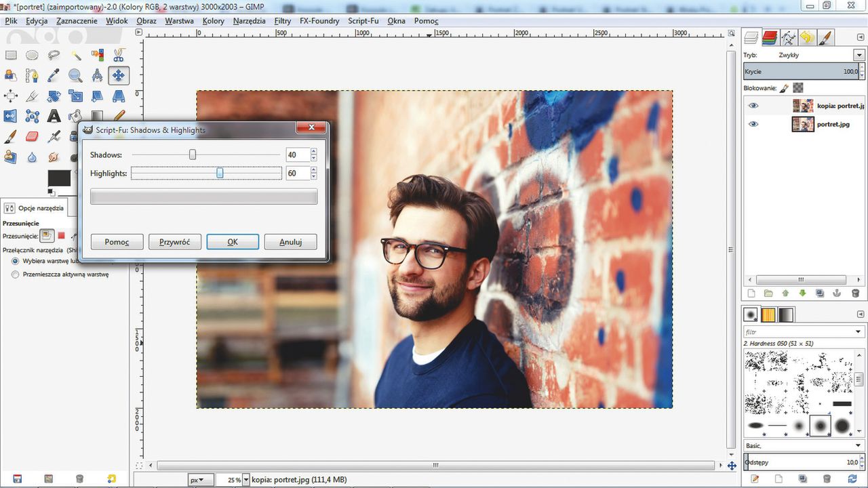Select the Rectangle Select tool
The height and width of the screenshot is (488, 868).
coord(11,56)
